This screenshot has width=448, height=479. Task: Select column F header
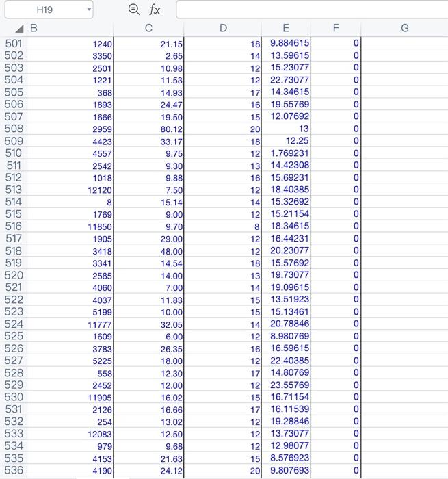tap(336, 28)
